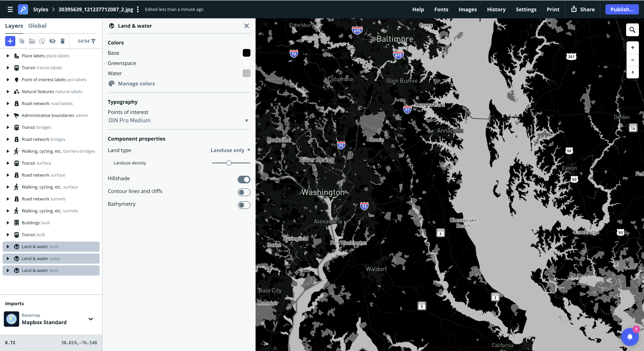This screenshot has width=644, height=351.
Task: Click the delete layer trash icon
Action: pos(62,41)
